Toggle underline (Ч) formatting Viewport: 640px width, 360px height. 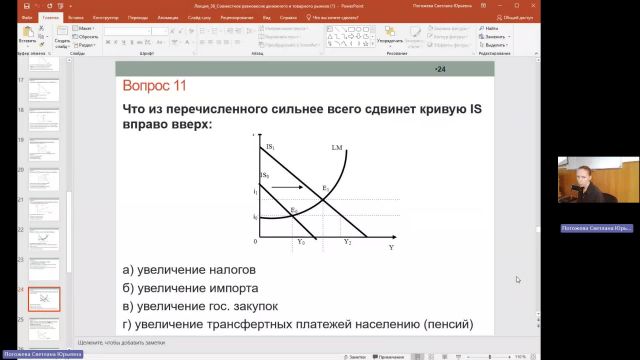(x=124, y=42)
